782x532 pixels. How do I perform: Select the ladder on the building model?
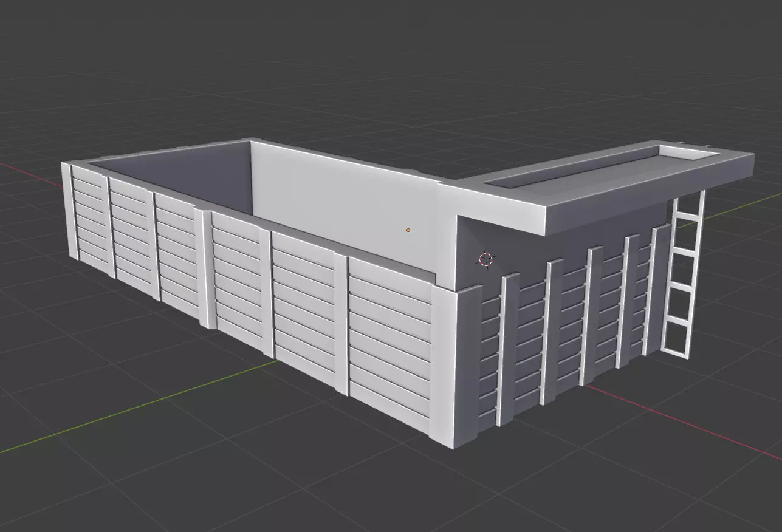[x=683, y=273]
